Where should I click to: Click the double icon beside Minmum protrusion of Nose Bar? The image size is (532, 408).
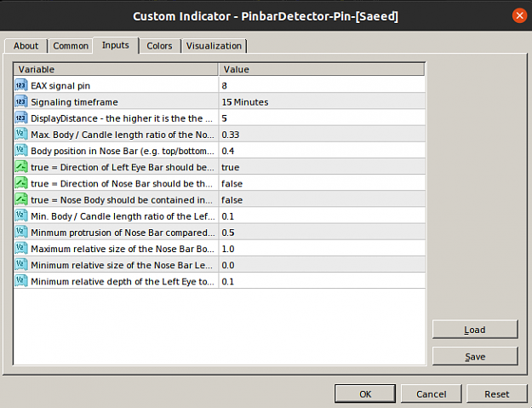point(20,232)
